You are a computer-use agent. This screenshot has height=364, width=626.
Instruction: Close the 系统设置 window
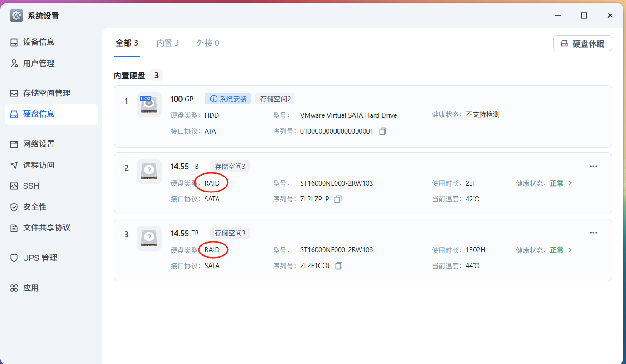coord(610,15)
